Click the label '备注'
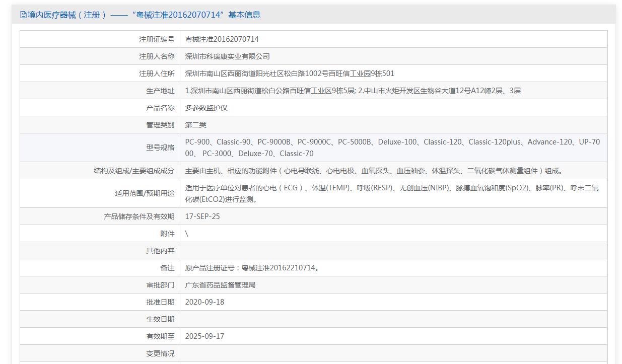622x364 pixels. [x=167, y=268]
